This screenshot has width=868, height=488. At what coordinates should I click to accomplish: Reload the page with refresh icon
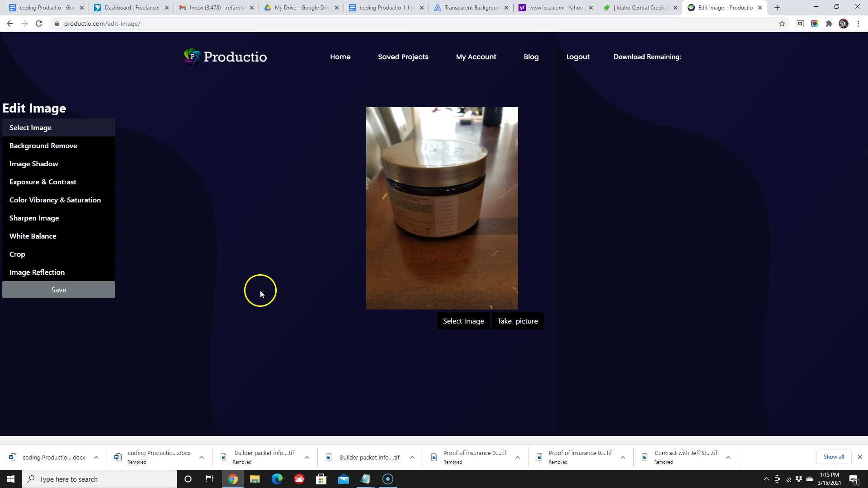[x=39, y=23]
